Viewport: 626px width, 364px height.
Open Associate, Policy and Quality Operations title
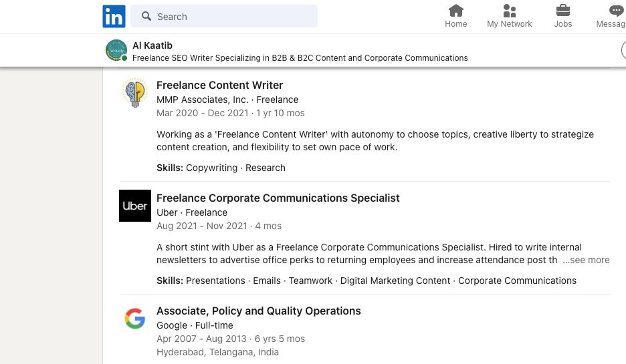click(258, 311)
